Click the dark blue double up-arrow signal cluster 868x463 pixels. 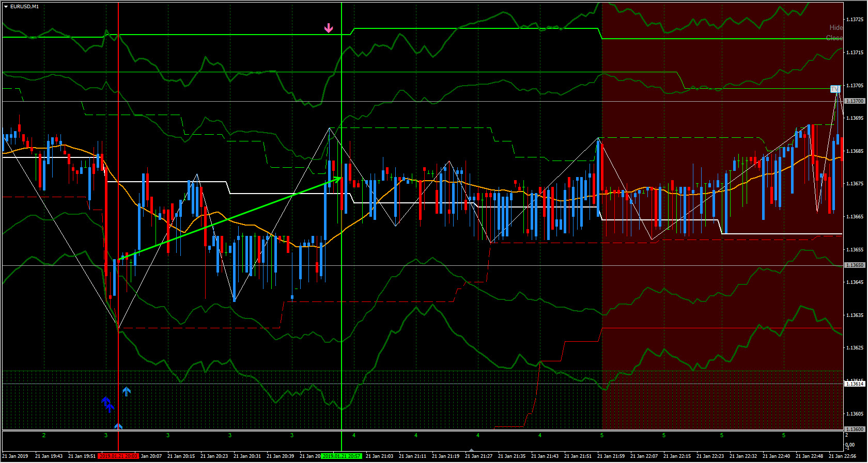pyautogui.click(x=107, y=404)
